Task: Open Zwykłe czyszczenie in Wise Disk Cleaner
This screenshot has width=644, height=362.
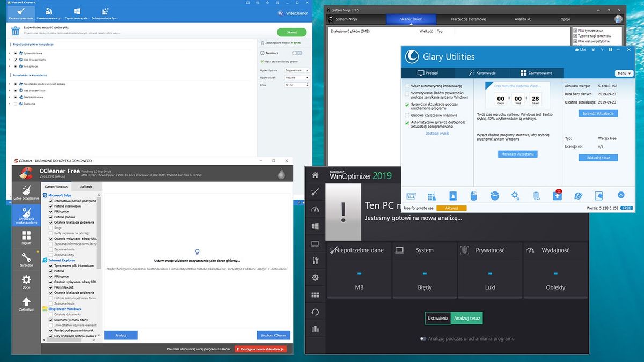Action: coord(20,13)
